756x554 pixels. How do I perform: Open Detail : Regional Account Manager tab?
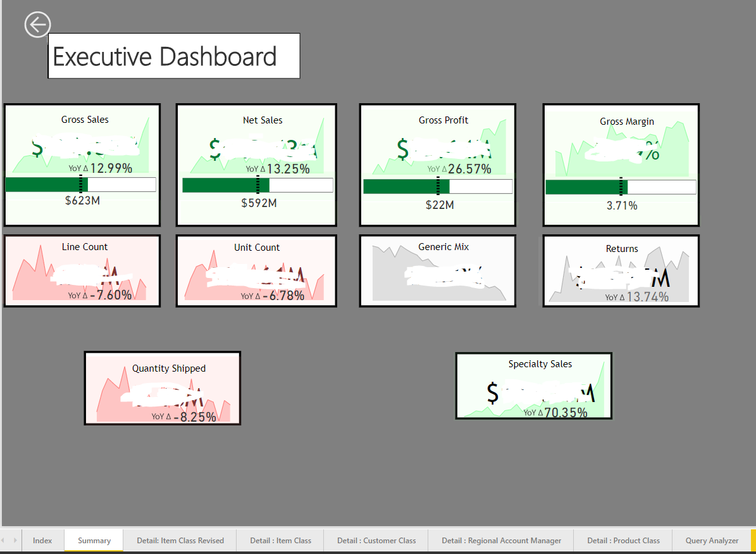[x=502, y=540]
